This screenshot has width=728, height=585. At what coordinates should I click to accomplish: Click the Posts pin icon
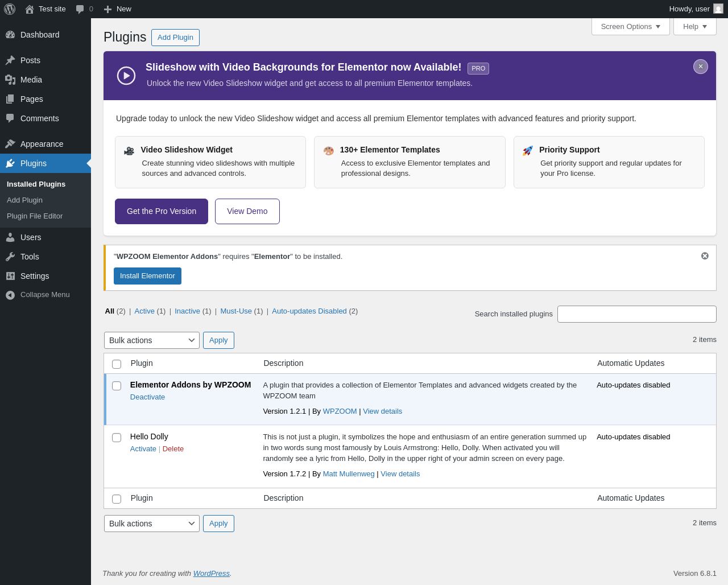pyautogui.click(x=10, y=60)
